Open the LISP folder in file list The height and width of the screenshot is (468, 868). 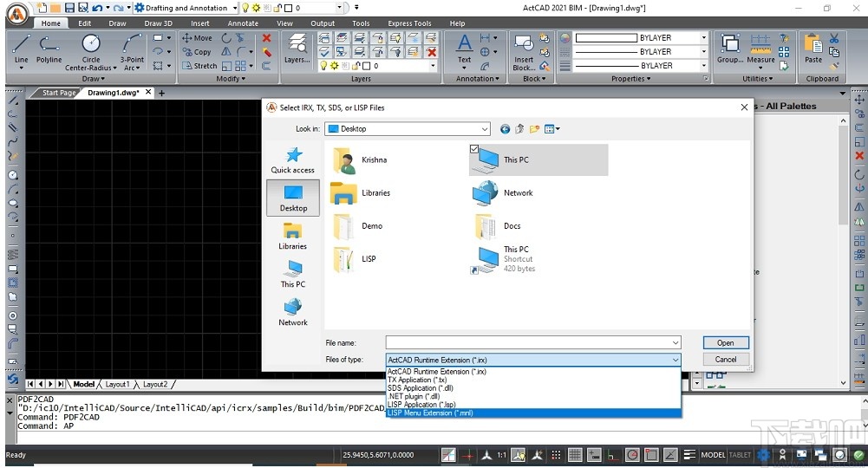pyautogui.click(x=355, y=259)
